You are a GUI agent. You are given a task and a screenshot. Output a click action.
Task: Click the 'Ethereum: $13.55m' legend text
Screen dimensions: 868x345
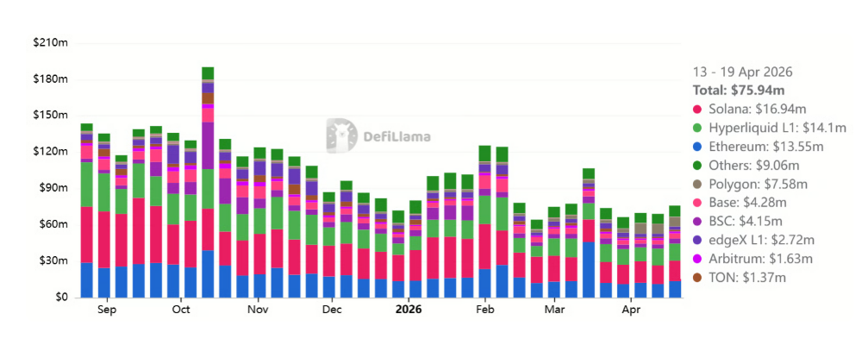pos(765,147)
